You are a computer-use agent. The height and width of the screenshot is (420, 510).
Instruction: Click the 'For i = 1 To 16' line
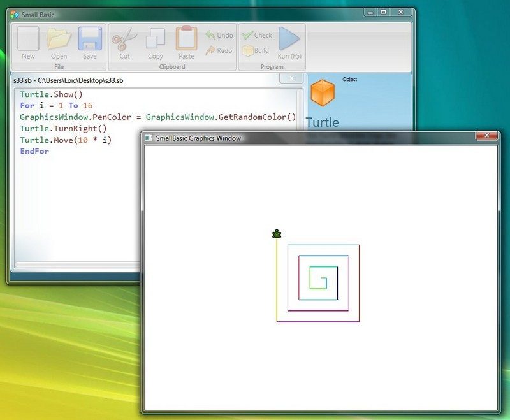point(56,105)
